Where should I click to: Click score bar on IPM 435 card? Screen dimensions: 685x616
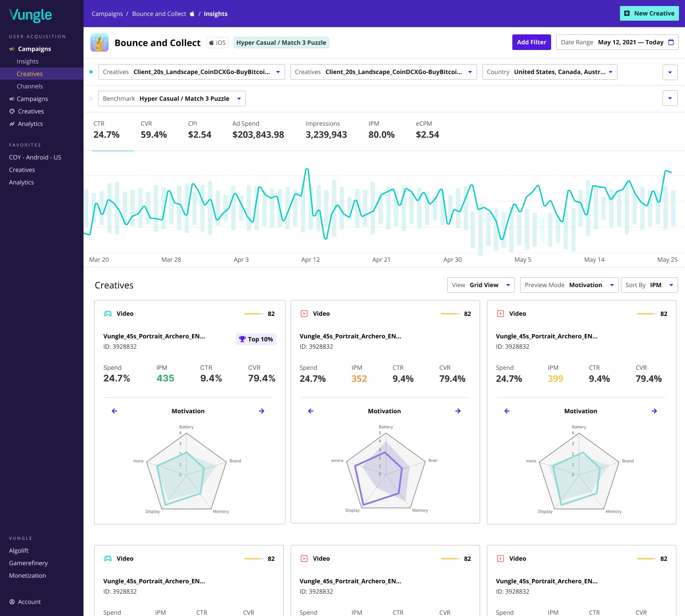tap(254, 314)
